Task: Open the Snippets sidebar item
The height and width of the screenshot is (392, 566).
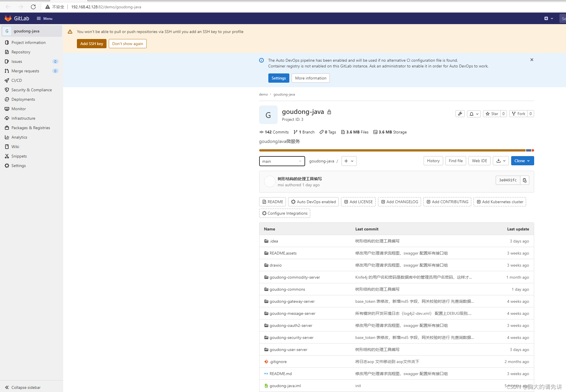Action: [x=19, y=156]
